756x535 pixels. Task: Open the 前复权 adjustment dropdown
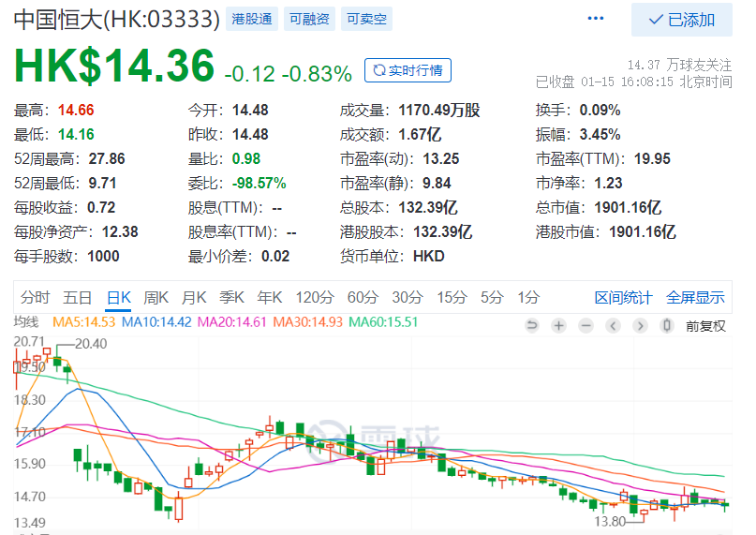[705, 326]
